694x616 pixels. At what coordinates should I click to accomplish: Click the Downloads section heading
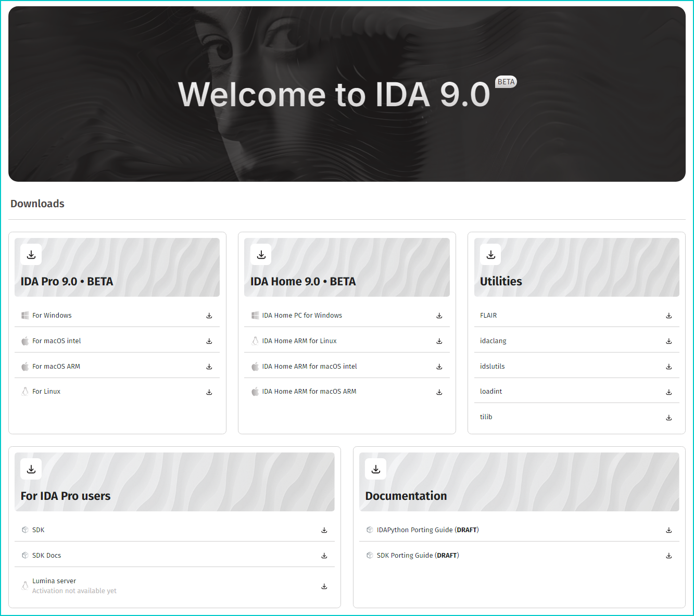[37, 204]
